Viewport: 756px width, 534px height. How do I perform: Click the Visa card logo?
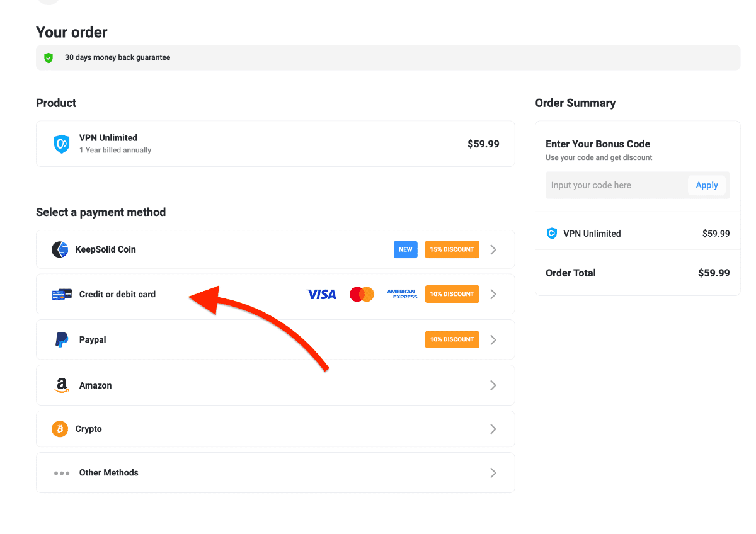[321, 294]
